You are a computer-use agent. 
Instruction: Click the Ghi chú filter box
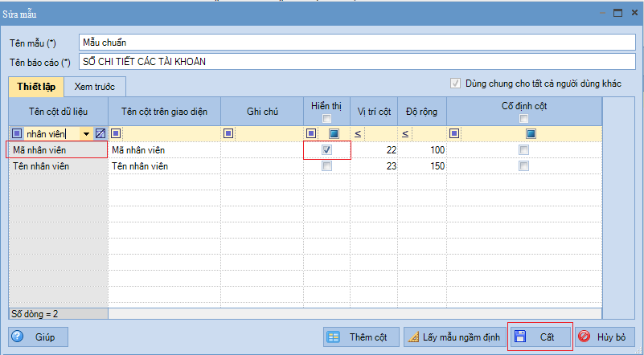pyautogui.click(x=269, y=133)
